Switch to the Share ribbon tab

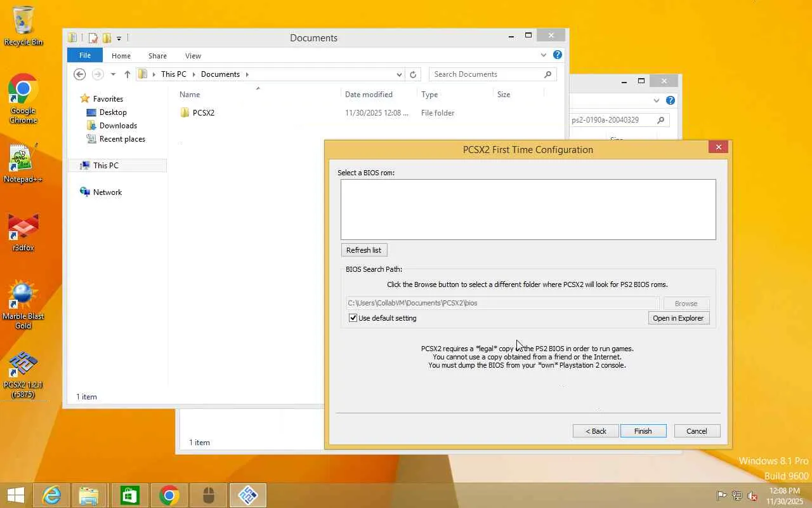tap(157, 56)
